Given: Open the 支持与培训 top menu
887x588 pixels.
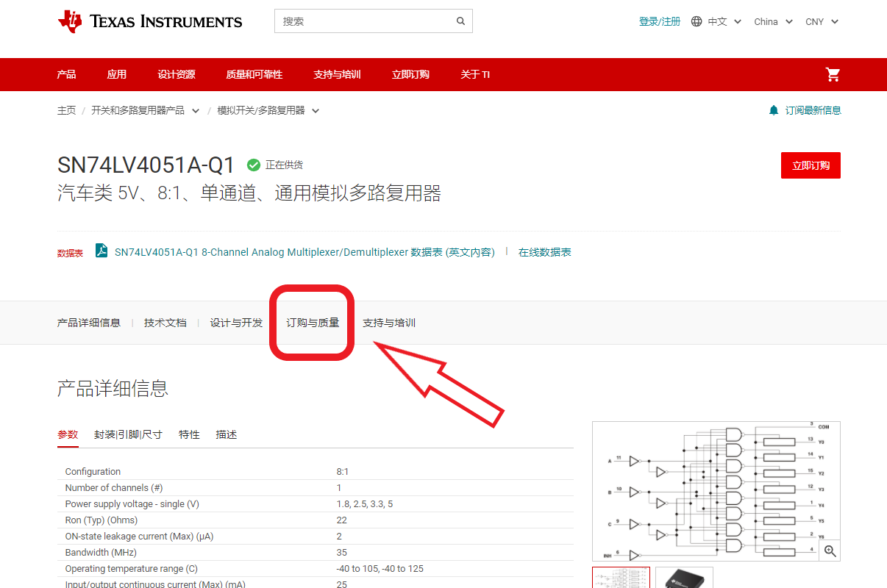Looking at the screenshot, I should coord(337,74).
